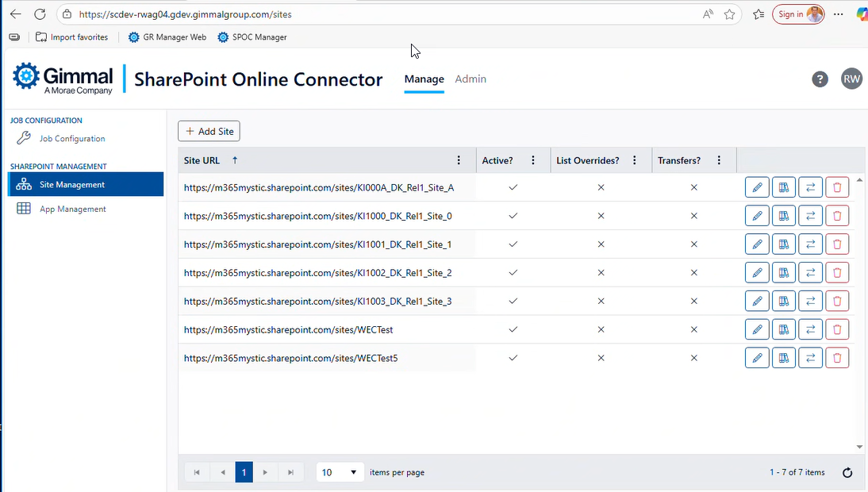
Task: Click the GR Manager Web bookmark
Action: tap(167, 37)
